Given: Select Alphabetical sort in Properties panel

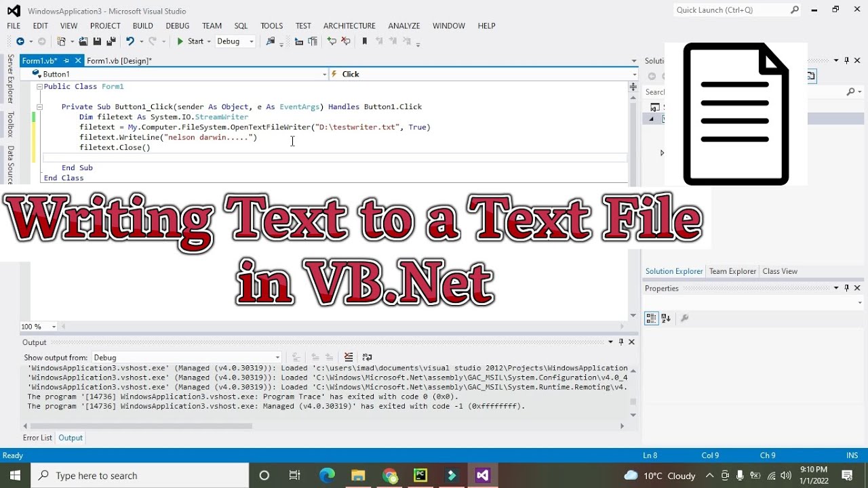Looking at the screenshot, I should point(666,318).
